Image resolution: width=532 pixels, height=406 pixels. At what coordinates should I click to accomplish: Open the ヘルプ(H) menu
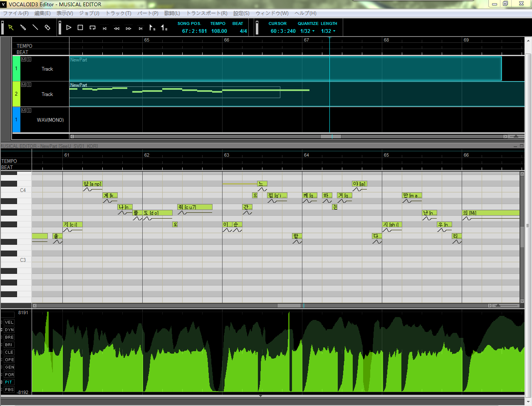point(306,13)
